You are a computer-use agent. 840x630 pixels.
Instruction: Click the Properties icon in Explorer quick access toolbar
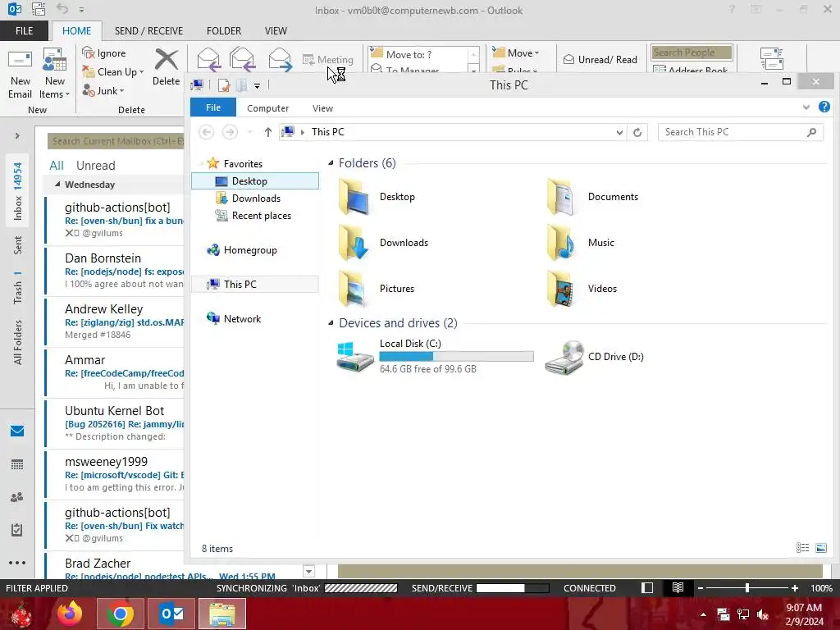point(224,85)
